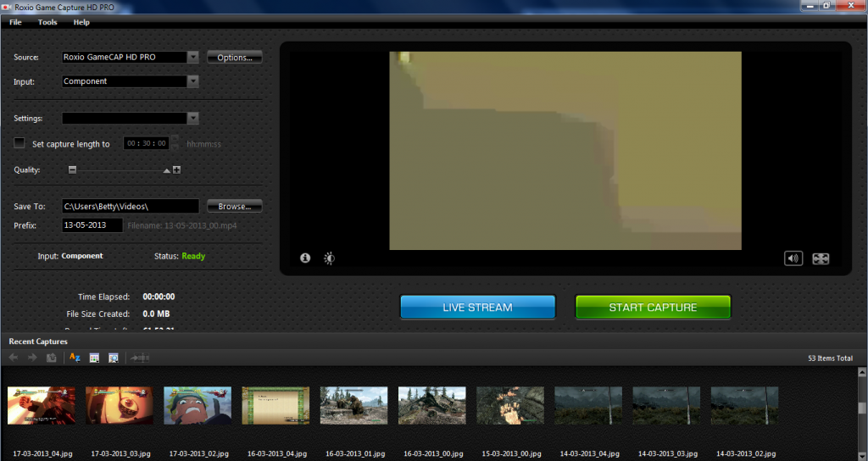
Task: Click the capture length stepper arrows
Action: tap(175, 143)
